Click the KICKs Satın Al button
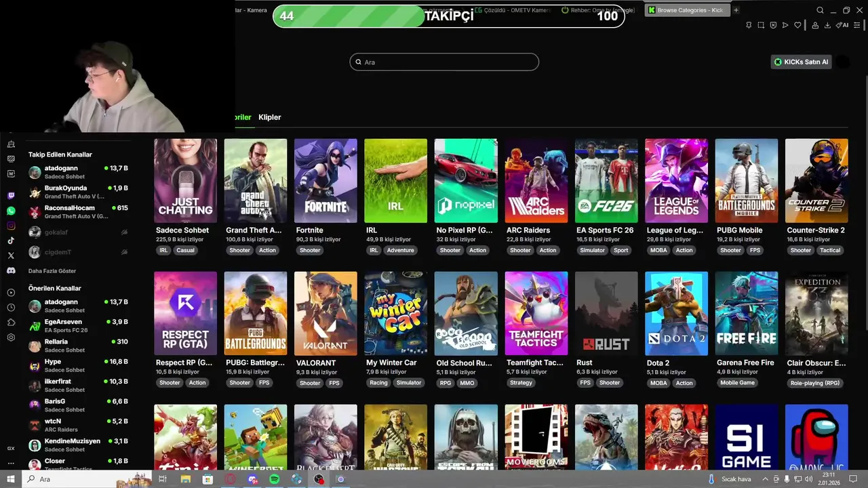The width and height of the screenshot is (868, 488). pos(802,62)
